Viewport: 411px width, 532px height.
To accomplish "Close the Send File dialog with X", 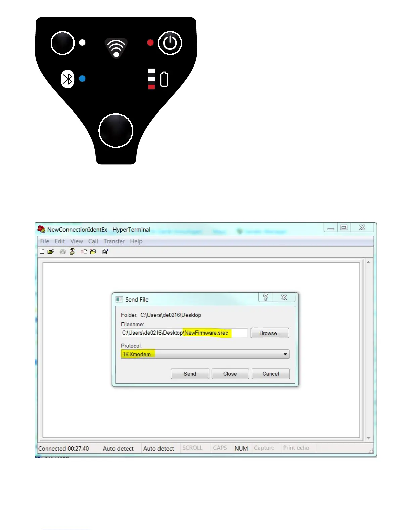I will (x=284, y=297).
